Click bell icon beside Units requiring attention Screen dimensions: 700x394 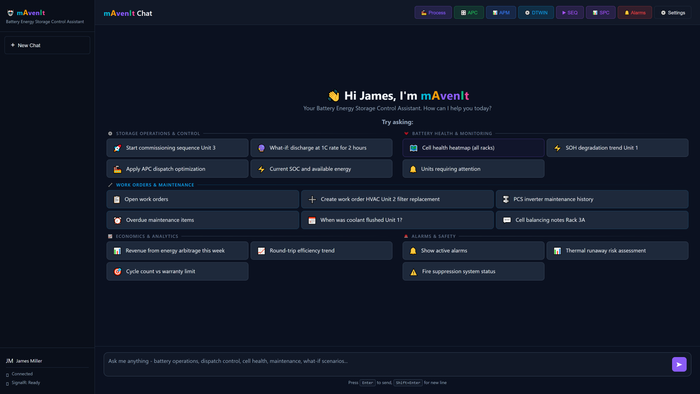click(413, 169)
